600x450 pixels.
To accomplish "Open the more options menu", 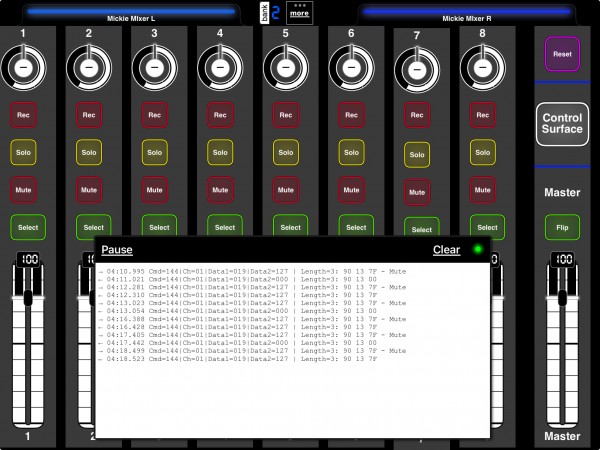I will (300, 13).
